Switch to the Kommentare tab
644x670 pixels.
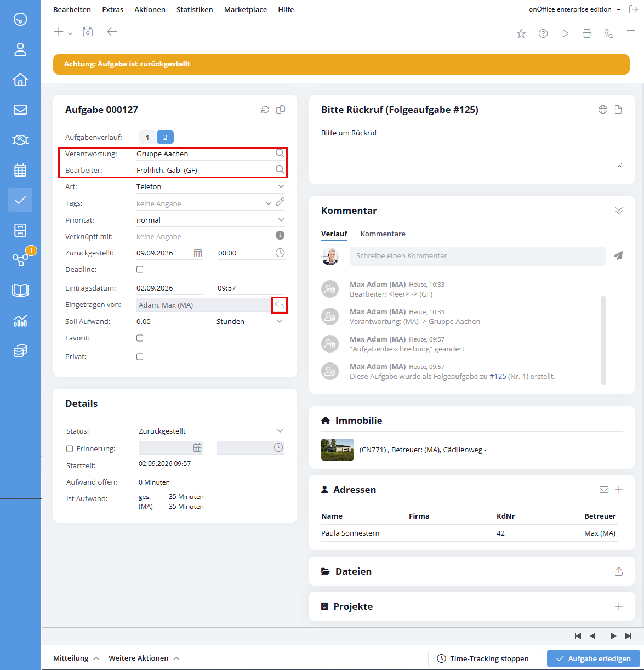click(383, 234)
